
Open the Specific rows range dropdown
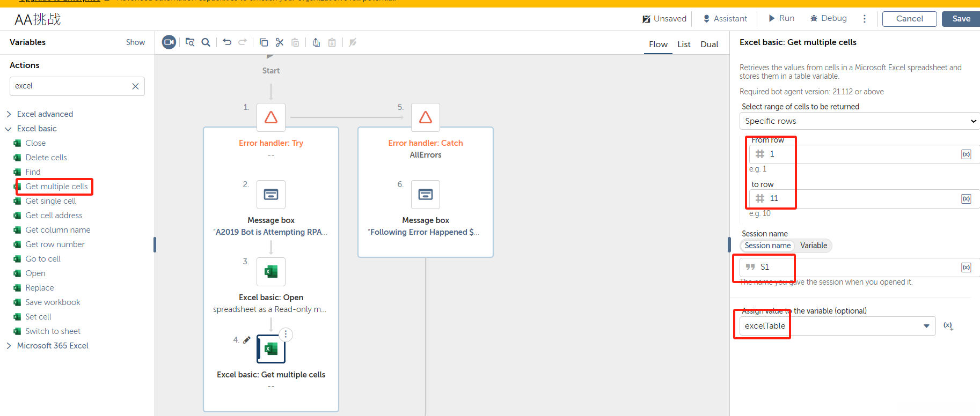[x=859, y=121]
